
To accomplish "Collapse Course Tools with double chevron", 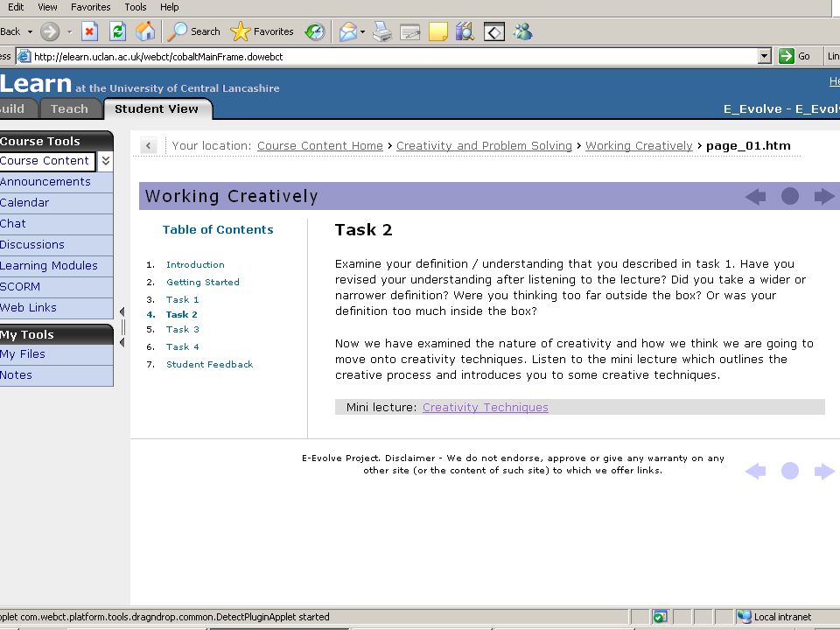I will [106, 161].
